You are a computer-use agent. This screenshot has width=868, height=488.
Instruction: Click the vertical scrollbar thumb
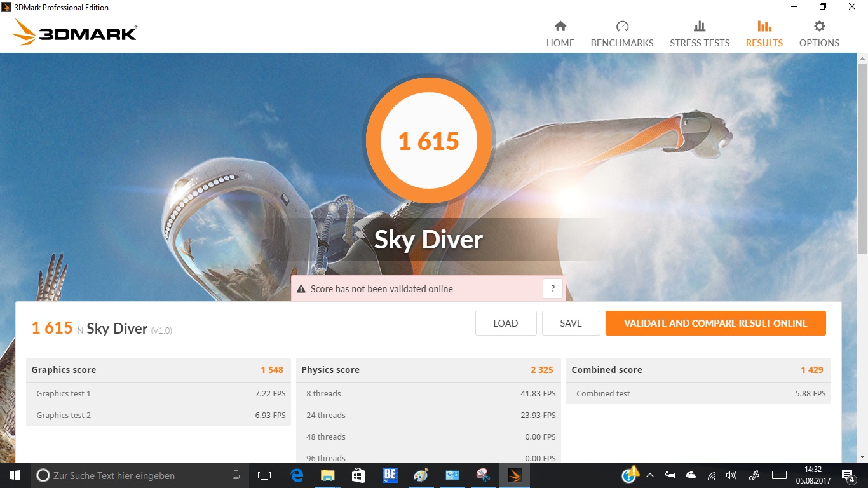[x=862, y=159]
